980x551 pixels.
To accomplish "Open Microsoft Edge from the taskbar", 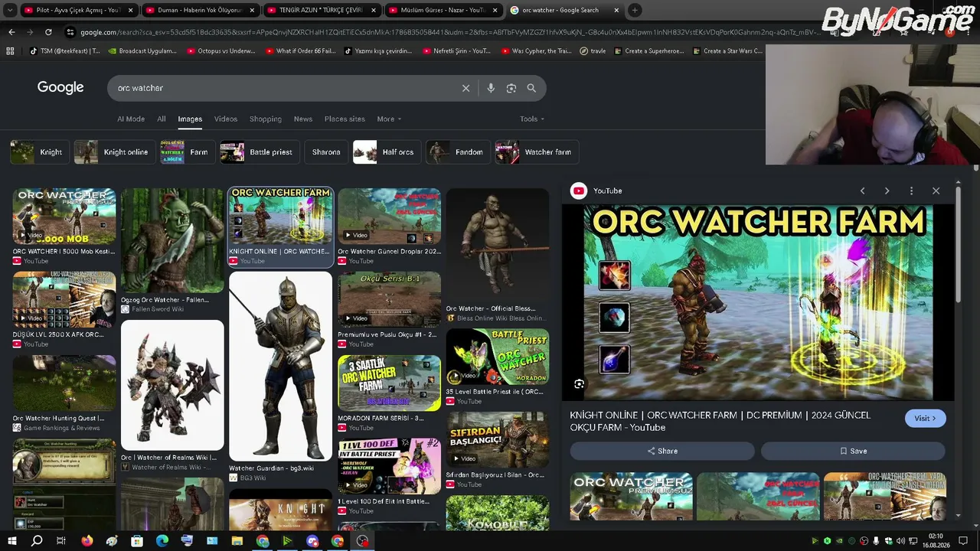I will pyautogui.click(x=162, y=541).
